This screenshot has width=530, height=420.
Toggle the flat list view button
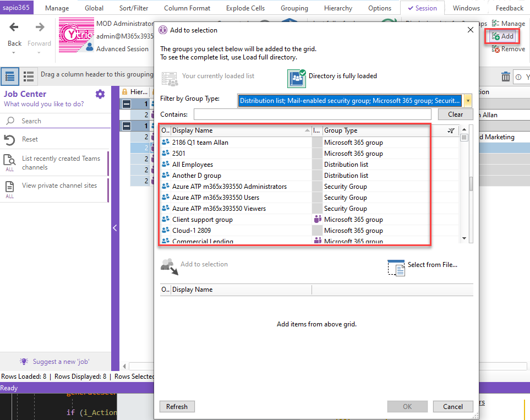coord(29,77)
